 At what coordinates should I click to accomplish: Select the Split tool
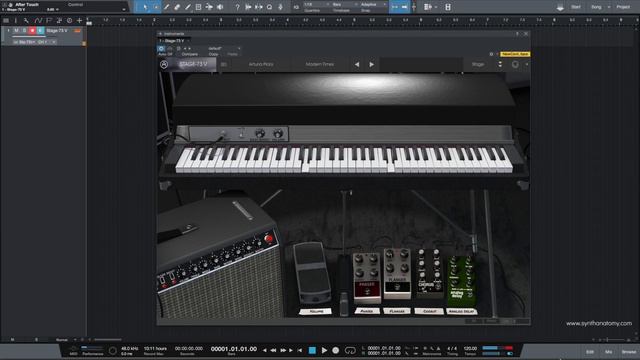tap(167, 7)
